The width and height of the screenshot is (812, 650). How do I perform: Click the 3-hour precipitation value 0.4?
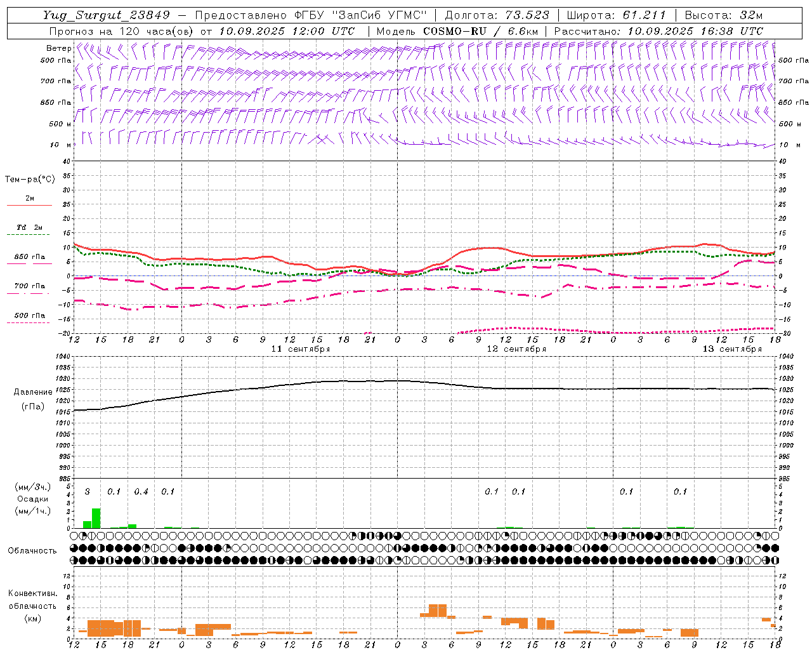(x=141, y=491)
